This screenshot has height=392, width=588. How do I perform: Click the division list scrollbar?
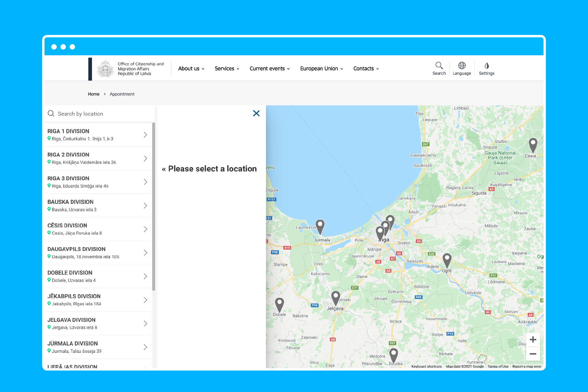(154, 206)
